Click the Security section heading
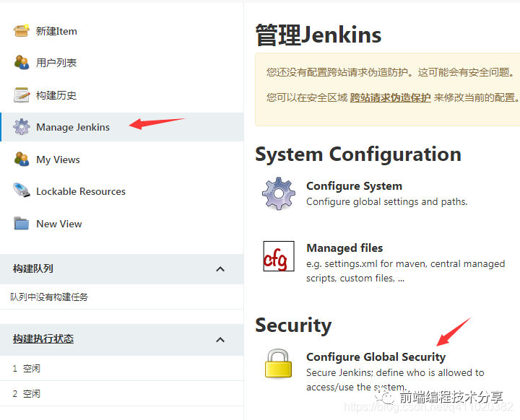The height and width of the screenshot is (420, 520). [293, 325]
